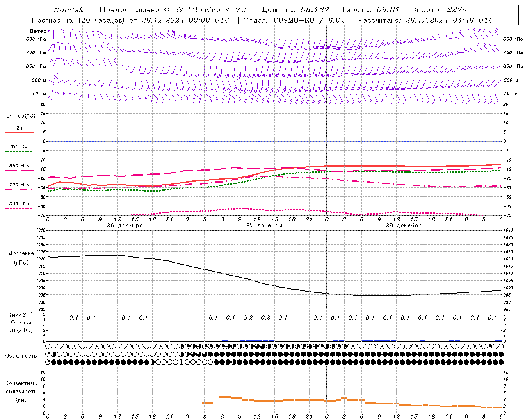Click the '2м' temperature legend entry
The width and height of the screenshot is (525, 420).
click(19, 128)
